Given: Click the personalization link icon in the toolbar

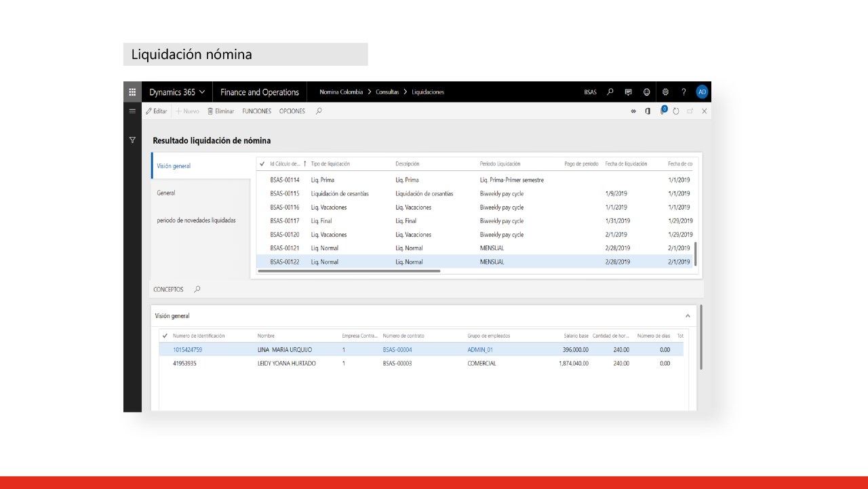Looking at the screenshot, I should click(x=633, y=111).
